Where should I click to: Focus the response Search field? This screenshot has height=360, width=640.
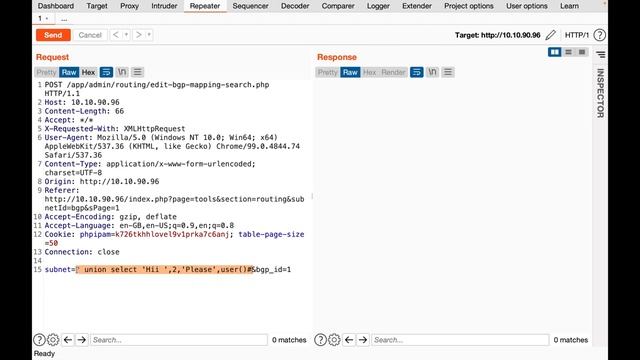click(460, 340)
